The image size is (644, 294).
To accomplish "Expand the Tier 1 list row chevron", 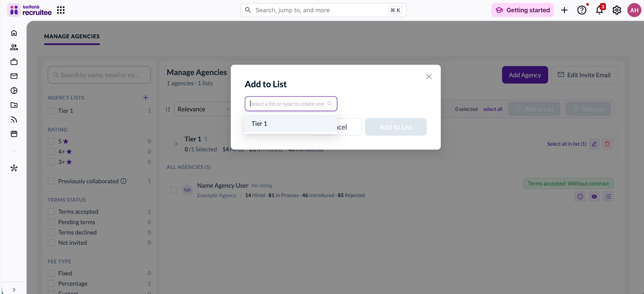I will point(176,144).
